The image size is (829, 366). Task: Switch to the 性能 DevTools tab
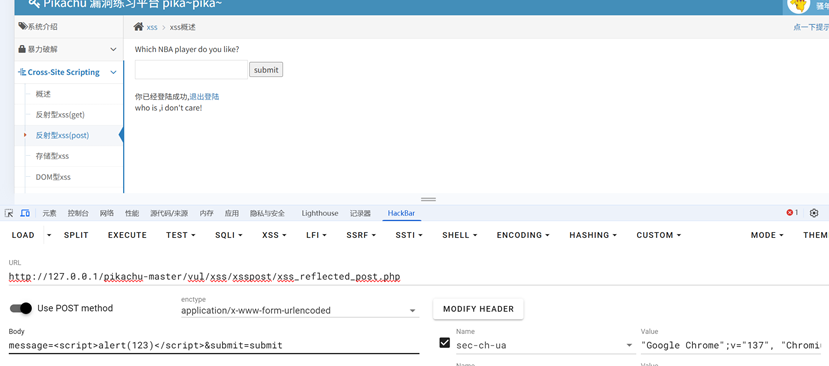pyautogui.click(x=132, y=213)
